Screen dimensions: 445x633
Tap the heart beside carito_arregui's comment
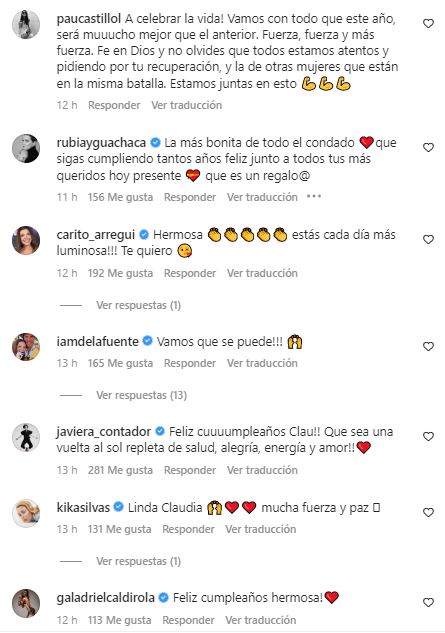coord(428,240)
